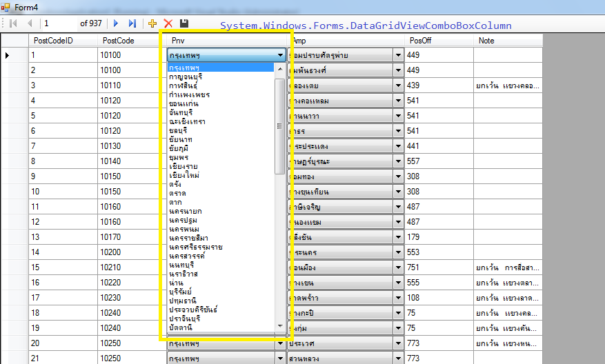The width and height of the screenshot is (605, 364).
Task: Save data using the floppy disk icon
Action: click(184, 23)
